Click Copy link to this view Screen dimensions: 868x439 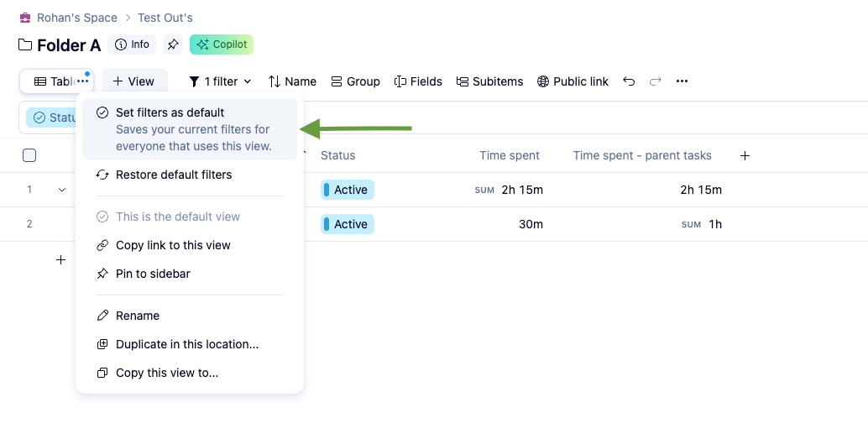tap(173, 245)
